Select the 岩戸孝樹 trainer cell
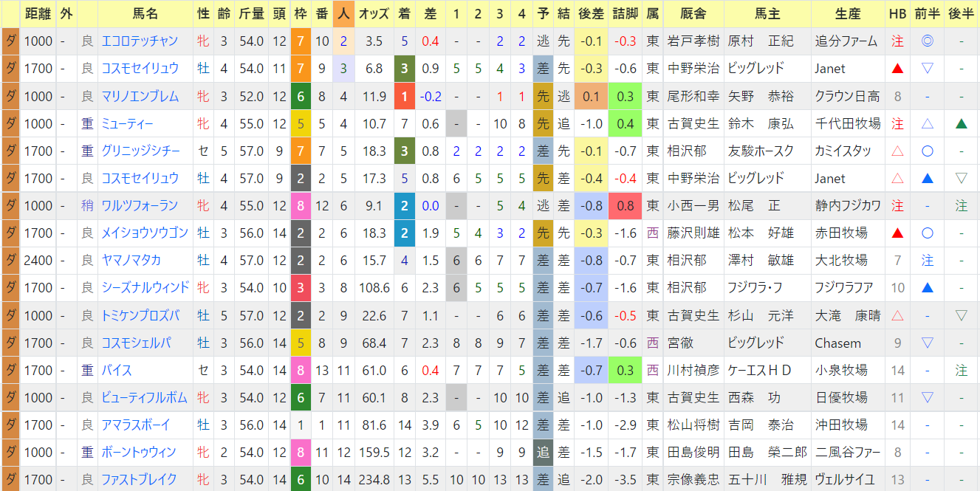The image size is (980, 491). pos(693,41)
